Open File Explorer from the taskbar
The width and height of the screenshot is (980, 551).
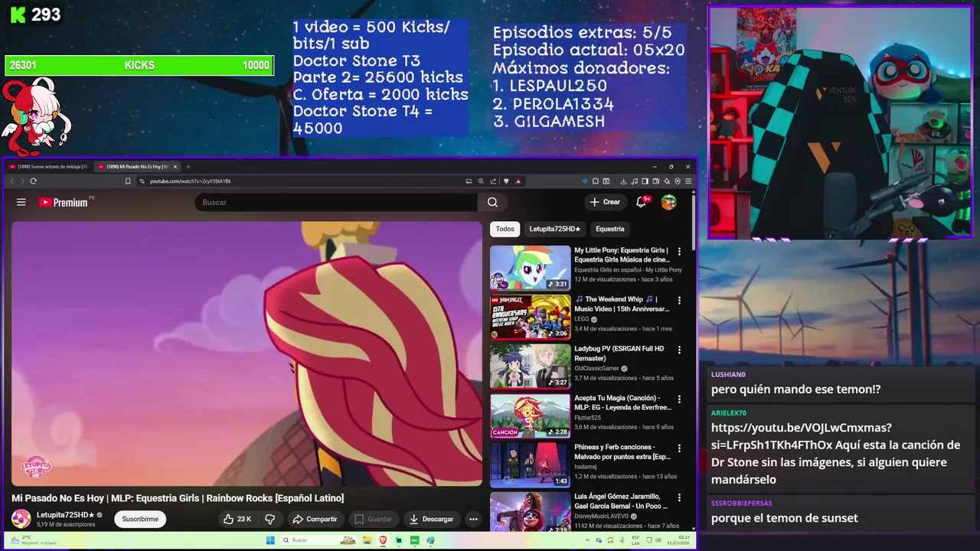[367, 540]
